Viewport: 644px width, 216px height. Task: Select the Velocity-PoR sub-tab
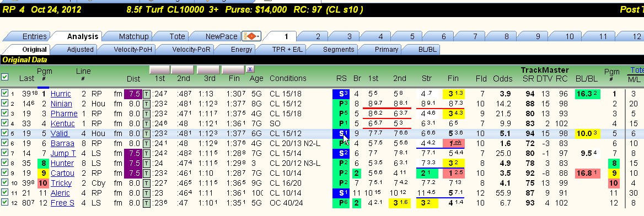point(191,49)
